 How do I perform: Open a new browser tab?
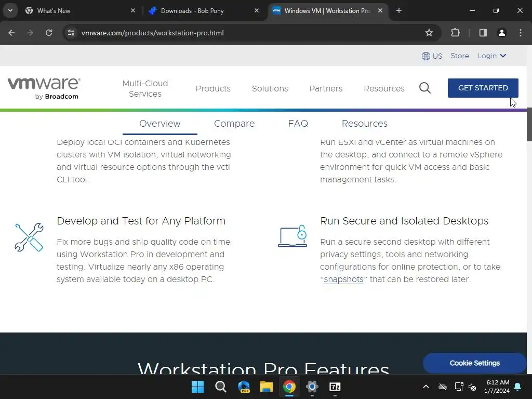point(399,10)
